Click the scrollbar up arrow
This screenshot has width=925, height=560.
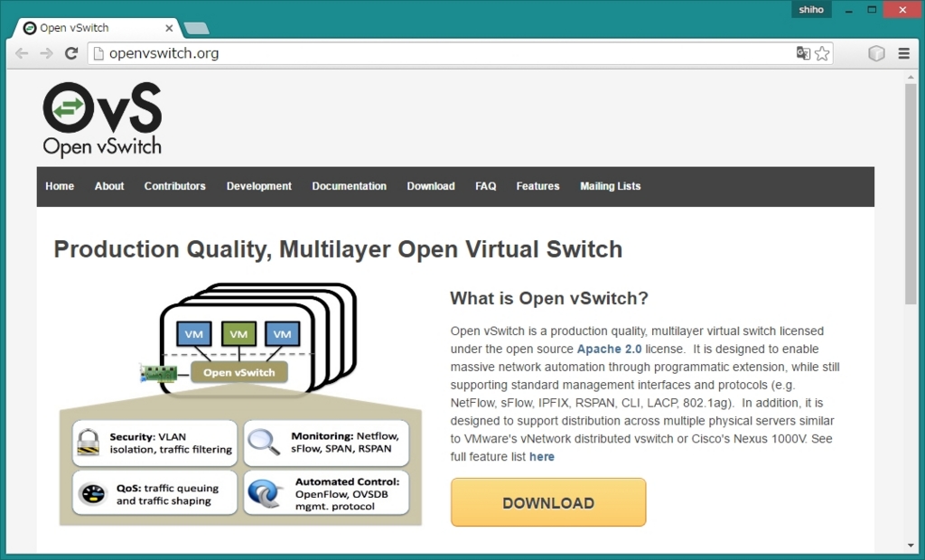coord(911,78)
